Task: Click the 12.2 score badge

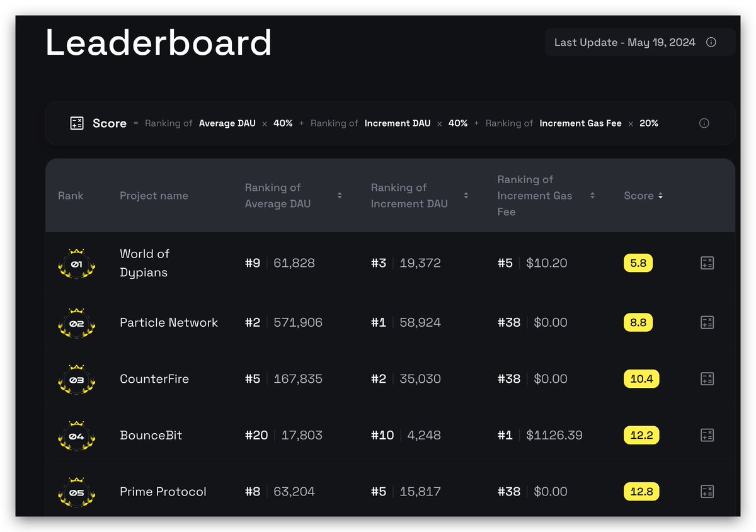Action: 641,435
